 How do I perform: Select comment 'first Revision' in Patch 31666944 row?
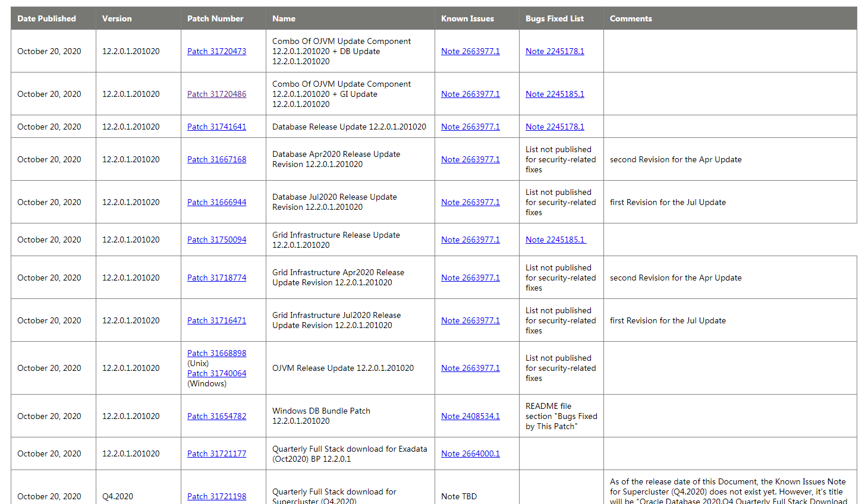coord(668,202)
